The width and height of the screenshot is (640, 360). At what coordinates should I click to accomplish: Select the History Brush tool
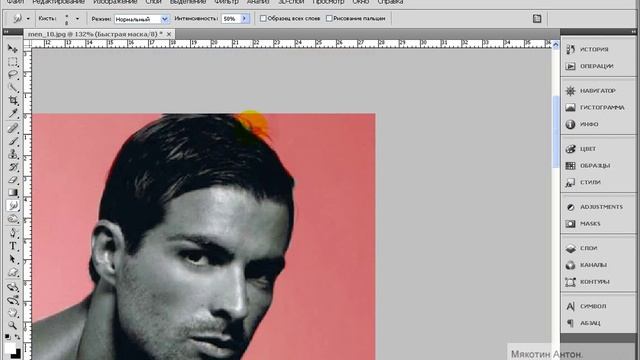13,167
